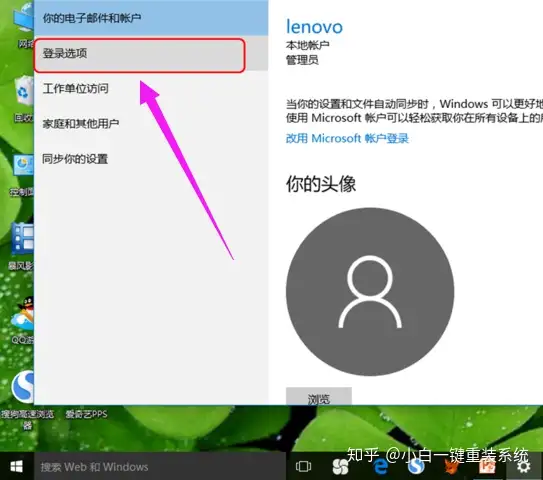Select the Control Panel desktop icon
Screen dimensions: 543x480
(23, 175)
